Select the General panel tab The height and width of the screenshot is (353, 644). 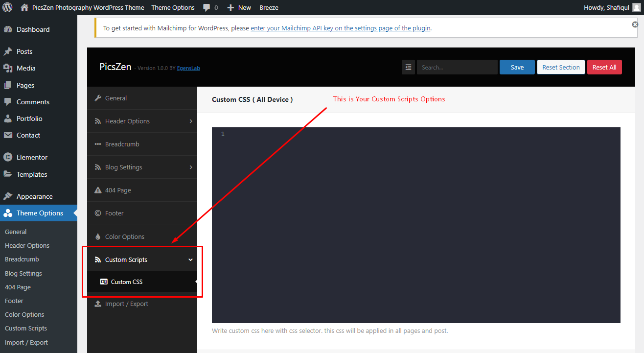pyautogui.click(x=142, y=98)
